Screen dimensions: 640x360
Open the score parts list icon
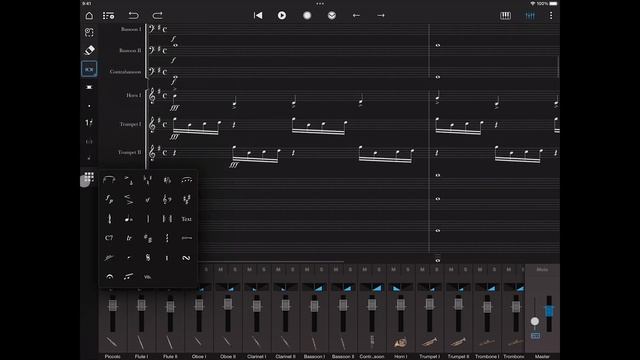pos(109,16)
